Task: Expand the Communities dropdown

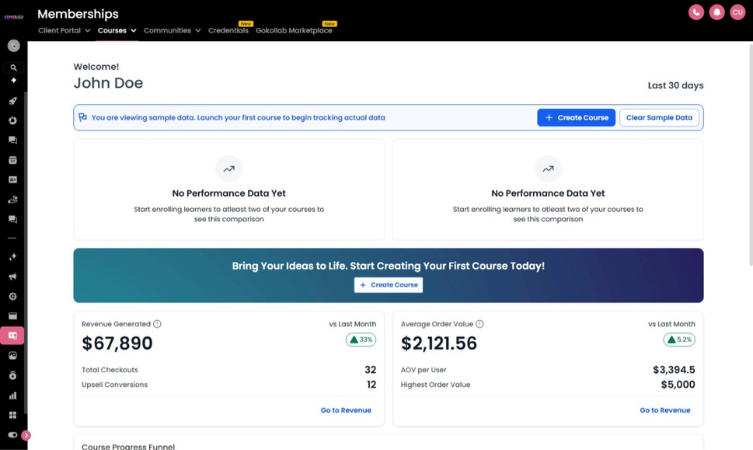Action: [x=171, y=31]
